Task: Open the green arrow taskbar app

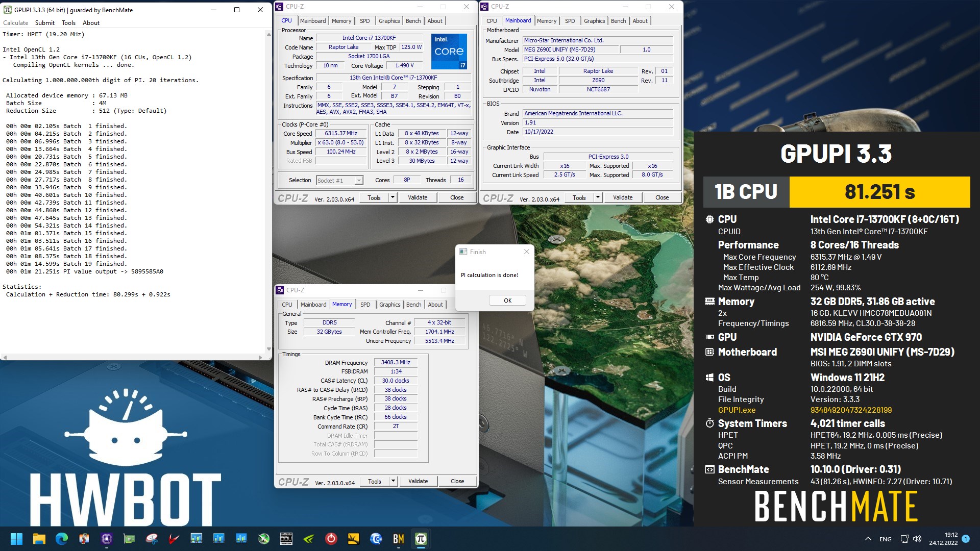Action: pos(264,539)
